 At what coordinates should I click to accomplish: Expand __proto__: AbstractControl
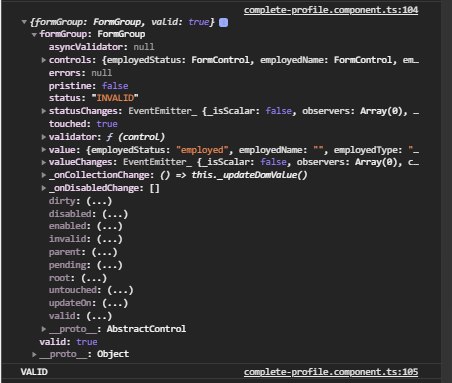44,329
